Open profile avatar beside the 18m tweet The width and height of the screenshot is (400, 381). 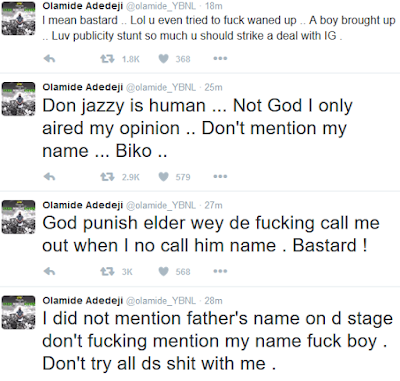pos(18,19)
